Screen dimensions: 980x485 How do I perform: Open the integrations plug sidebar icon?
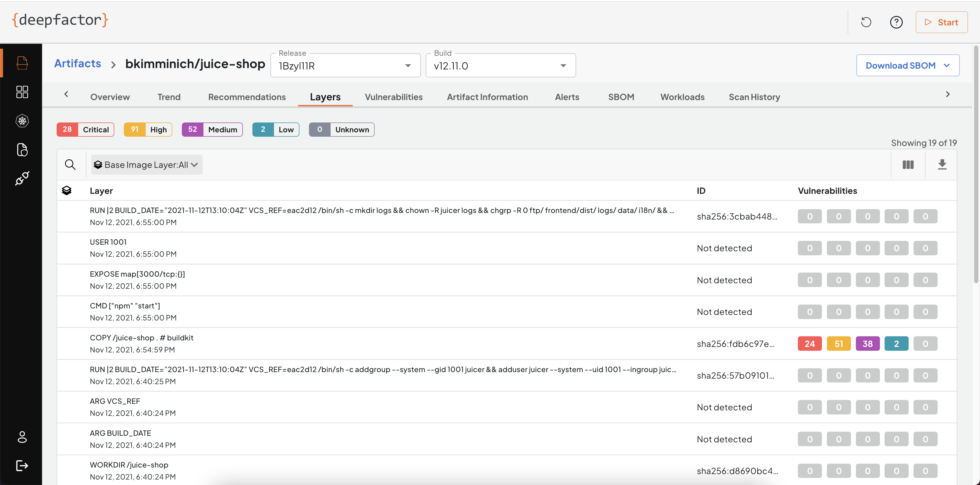pyautogui.click(x=22, y=179)
